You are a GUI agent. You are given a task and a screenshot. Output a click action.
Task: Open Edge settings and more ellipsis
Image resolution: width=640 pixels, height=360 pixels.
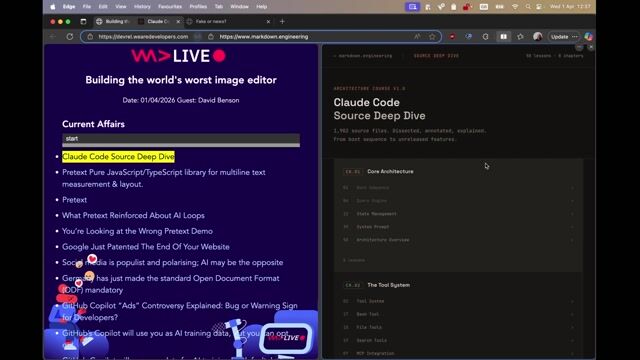pos(575,37)
